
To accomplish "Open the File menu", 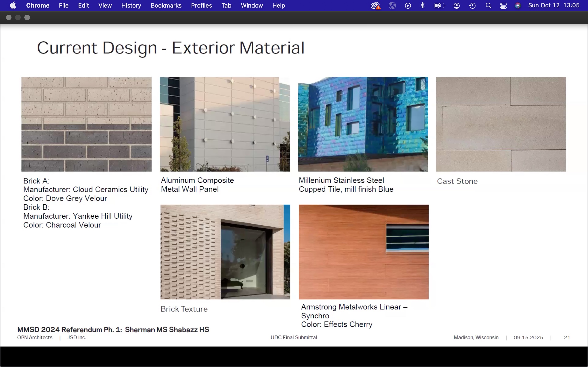I will tap(64, 5).
